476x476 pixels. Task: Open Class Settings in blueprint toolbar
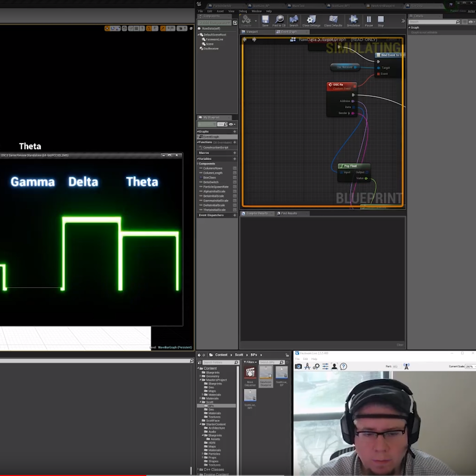pyautogui.click(x=311, y=21)
